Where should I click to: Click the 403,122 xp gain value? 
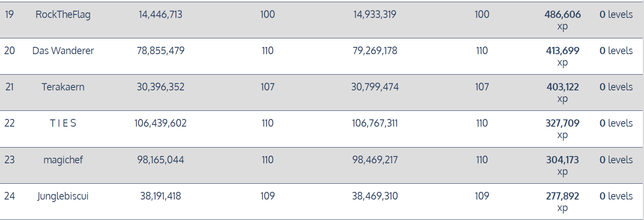click(x=563, y=93)
